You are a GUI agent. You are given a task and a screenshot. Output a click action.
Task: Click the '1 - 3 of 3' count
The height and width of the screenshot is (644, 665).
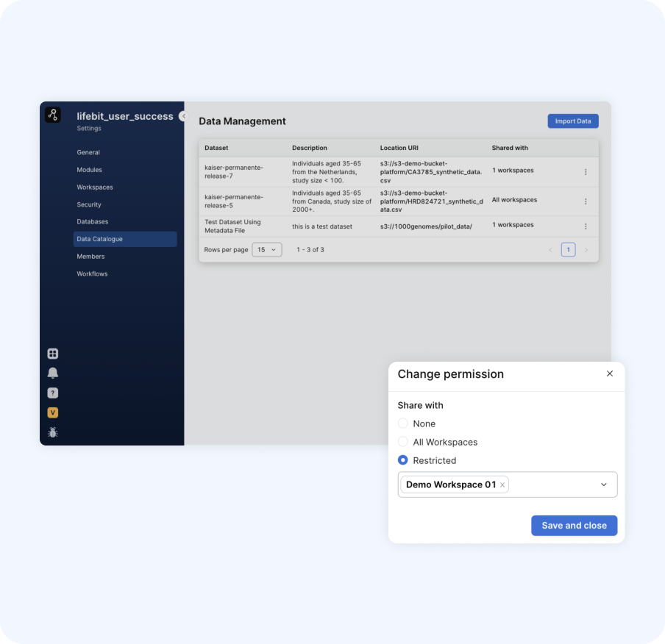pyautogui.click(x=310, y=250)
